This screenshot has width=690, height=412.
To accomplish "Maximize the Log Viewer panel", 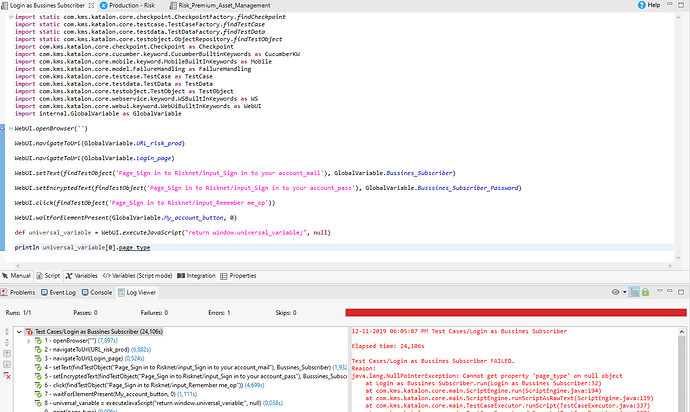I will tap(681, 291).
